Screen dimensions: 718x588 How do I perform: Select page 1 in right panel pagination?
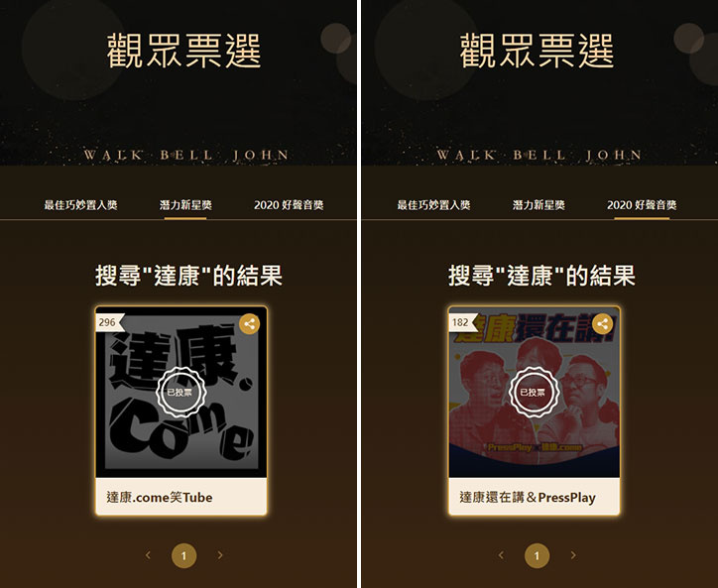pos(538,555)
